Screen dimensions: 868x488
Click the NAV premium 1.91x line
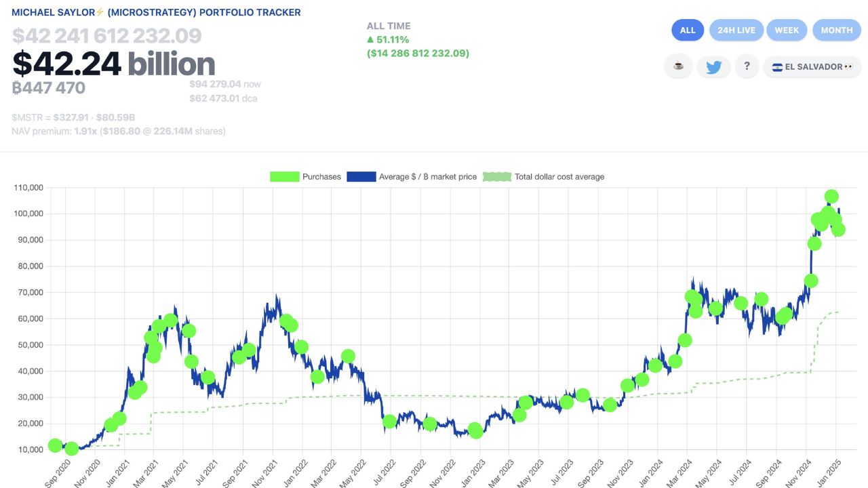click(119, 131)
